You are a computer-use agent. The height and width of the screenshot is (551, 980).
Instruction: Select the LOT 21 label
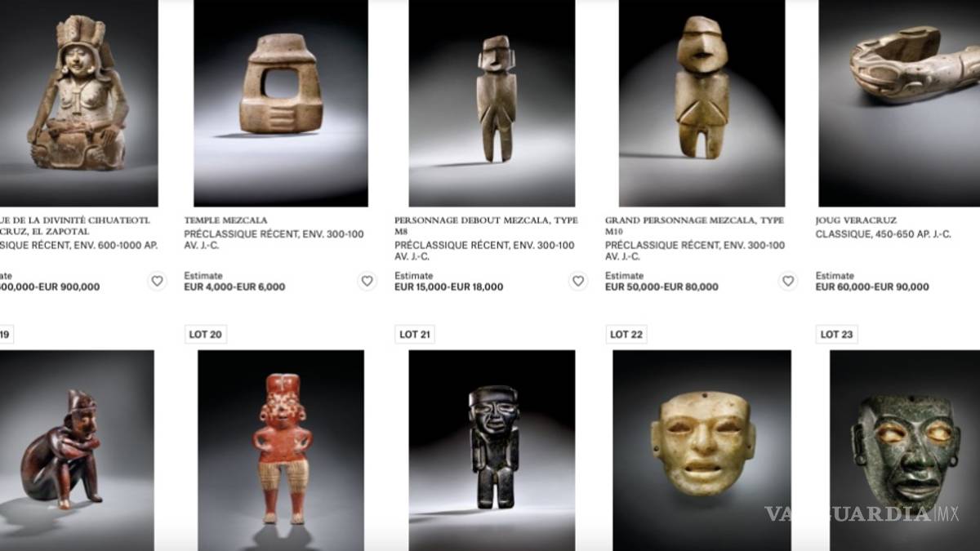pyautogui.click(x=415, y=334)
